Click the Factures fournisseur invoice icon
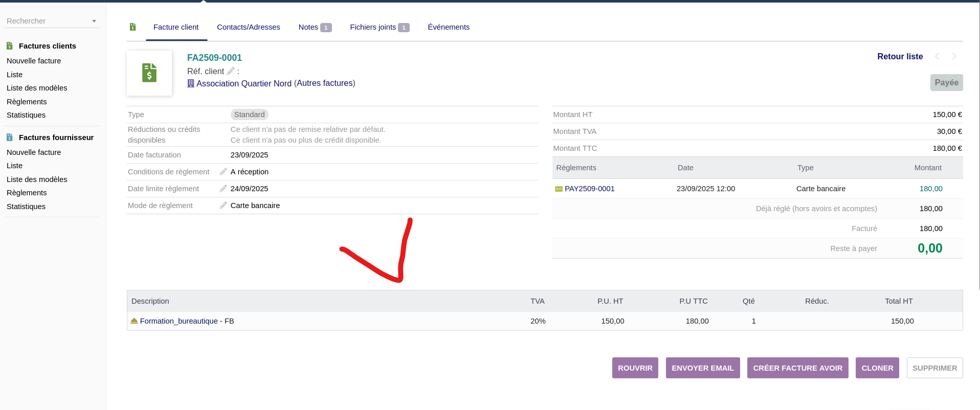980x410 pixels. click(10, 138)
